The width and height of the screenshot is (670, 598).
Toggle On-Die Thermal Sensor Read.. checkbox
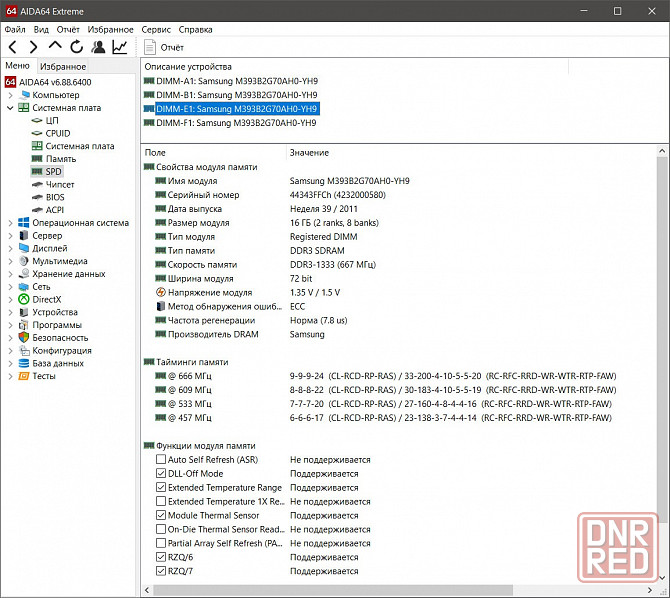pyautogui.click(x=161, y=529)
